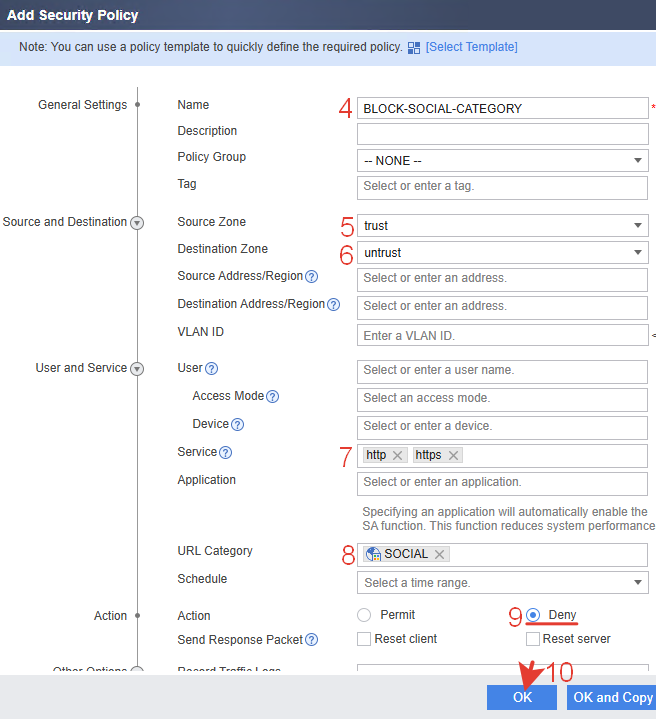
Task: Click the User help icon
Action: tap(211, 369)
